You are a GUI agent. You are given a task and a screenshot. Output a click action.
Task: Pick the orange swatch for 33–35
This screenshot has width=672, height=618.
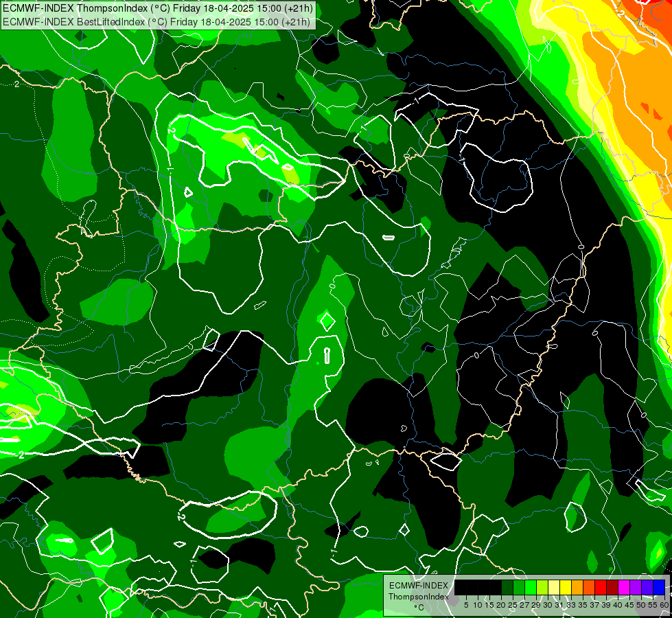pos(577,587)
